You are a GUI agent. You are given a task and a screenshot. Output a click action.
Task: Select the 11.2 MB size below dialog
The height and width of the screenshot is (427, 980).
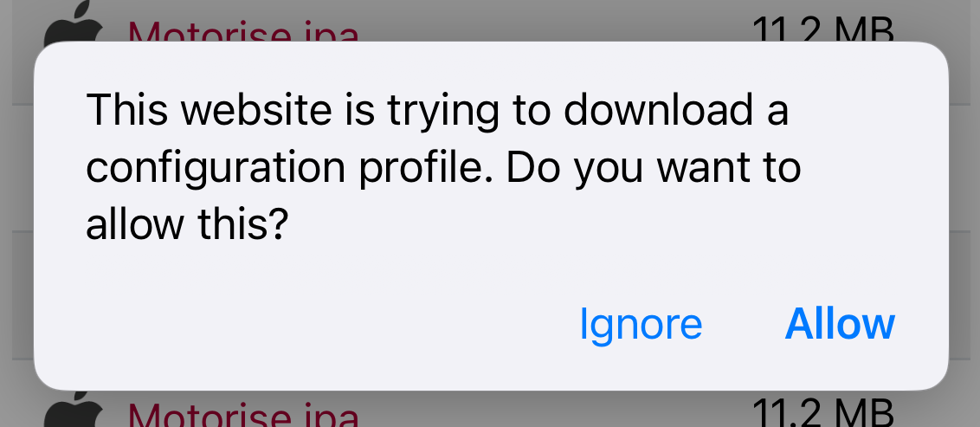(x=822, y=410)
